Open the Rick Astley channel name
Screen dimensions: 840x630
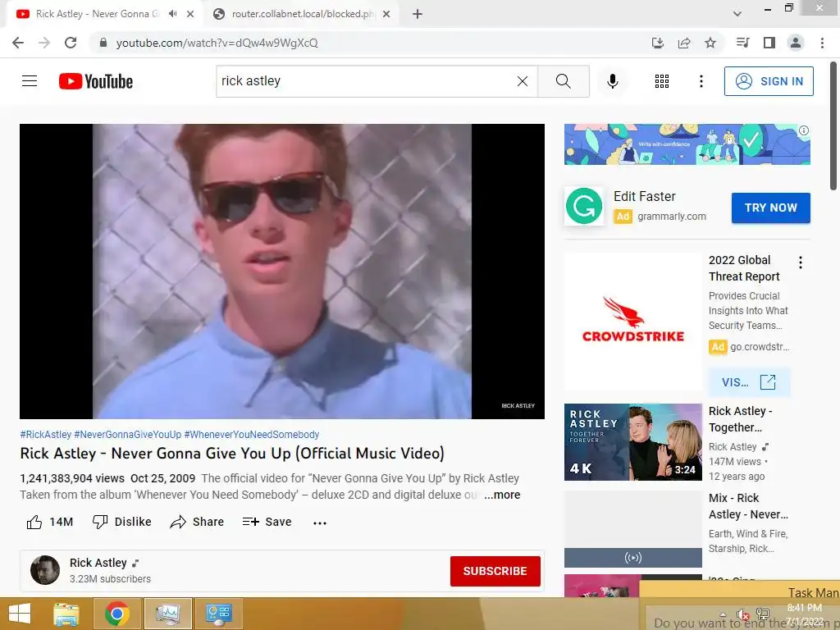pos(98,563)
